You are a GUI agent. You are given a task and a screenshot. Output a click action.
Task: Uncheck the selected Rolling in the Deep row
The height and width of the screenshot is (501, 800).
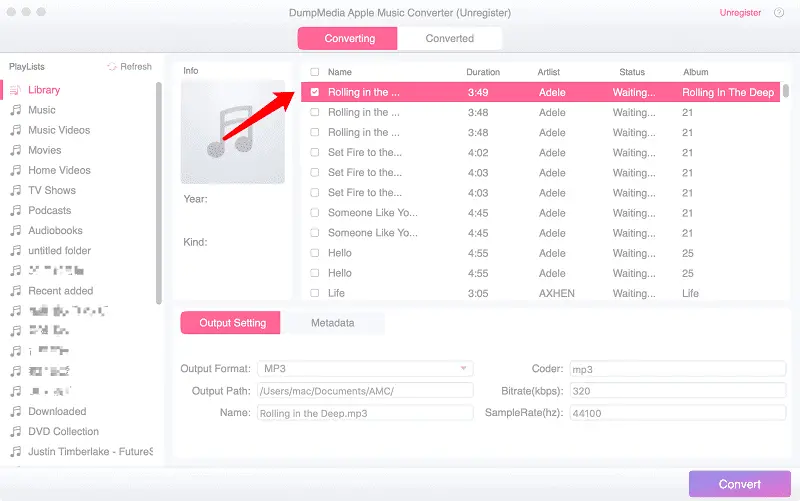[x=315, y=93]
